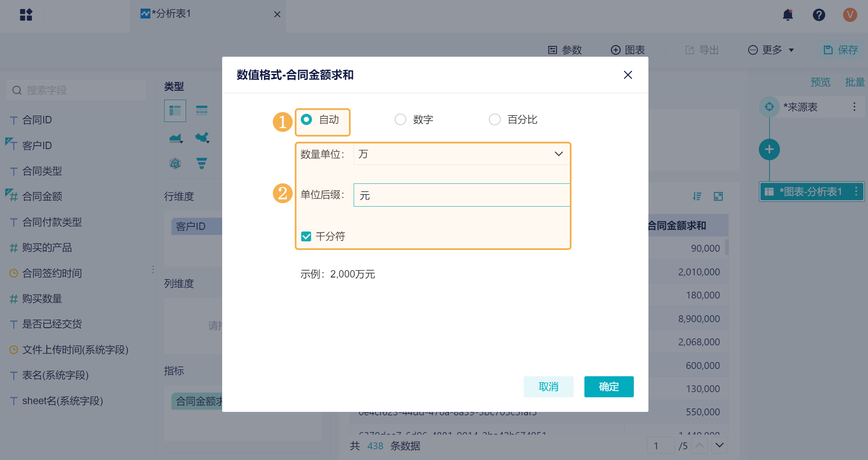Add a 图表 chart

(x=628, y=50)
